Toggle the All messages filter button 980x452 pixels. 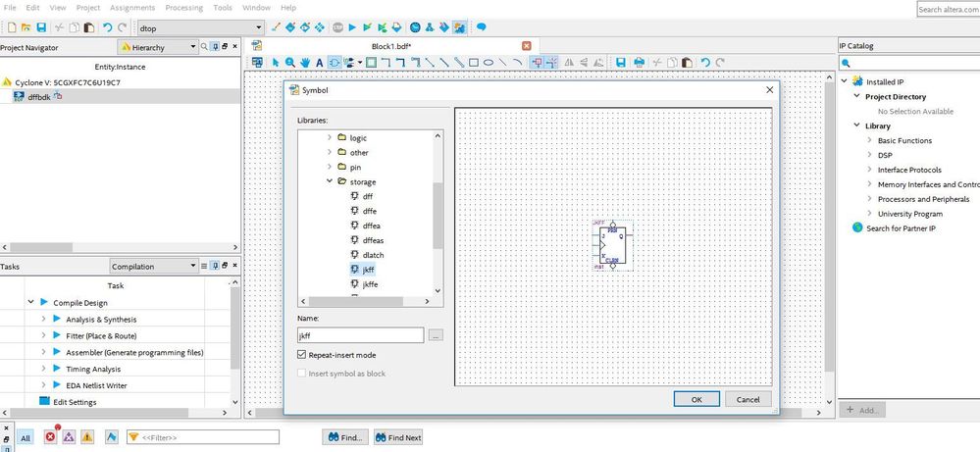26,437
